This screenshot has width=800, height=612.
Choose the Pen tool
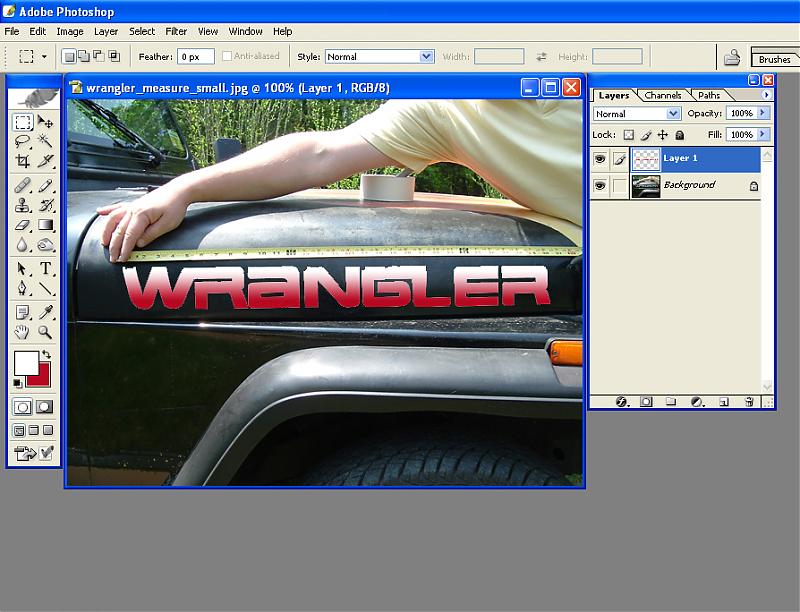click(23, 288)
